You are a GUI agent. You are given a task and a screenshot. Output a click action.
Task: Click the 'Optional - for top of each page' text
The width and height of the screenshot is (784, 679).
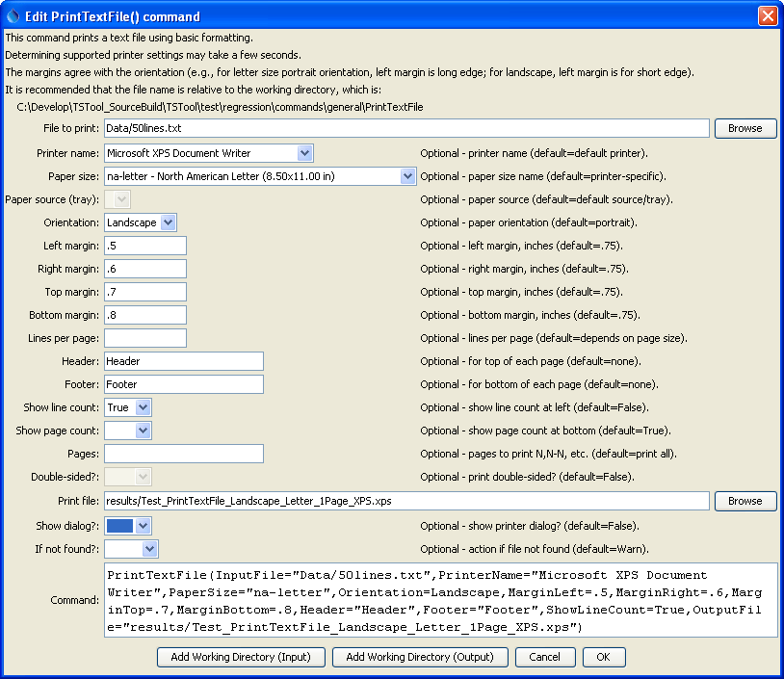(531, 361)
